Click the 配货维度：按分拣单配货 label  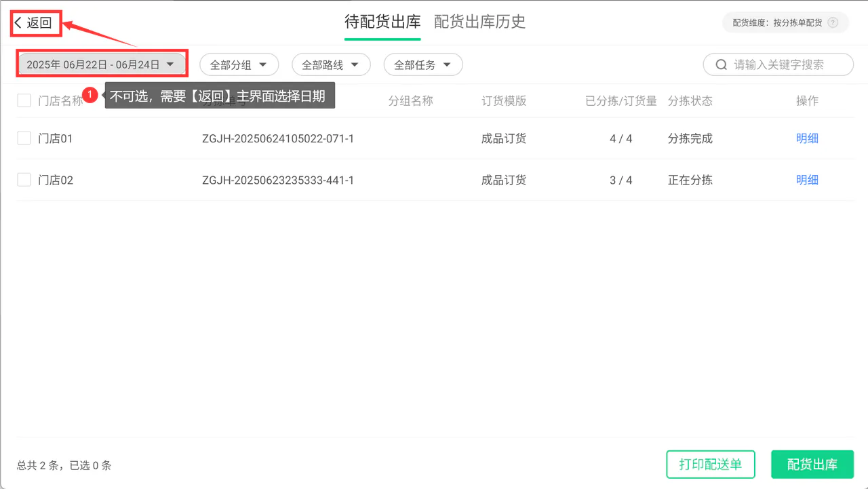(777, 23)
